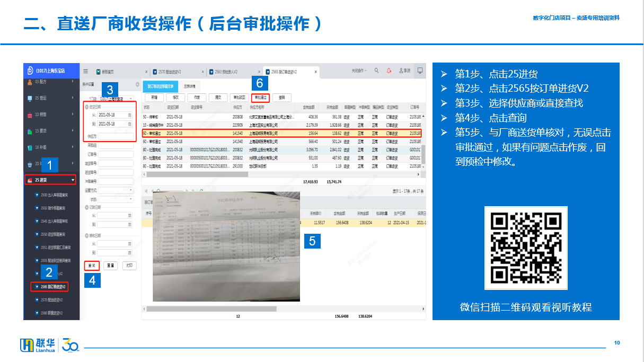
Task: Click the 15 要货 sidebar icon
Action: coord(29,131)
